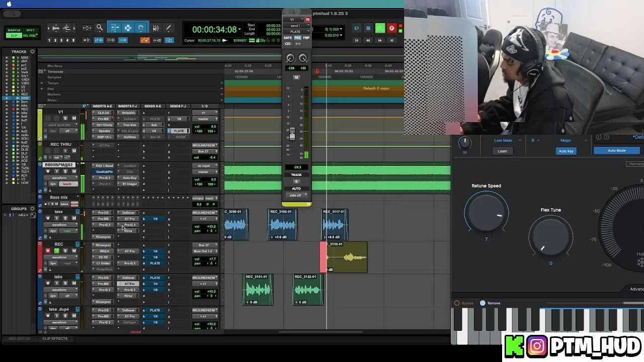This screenshot has height=362, width=644.
Task: Click Return to Zero transport button
Action: [x=357, y=40]
